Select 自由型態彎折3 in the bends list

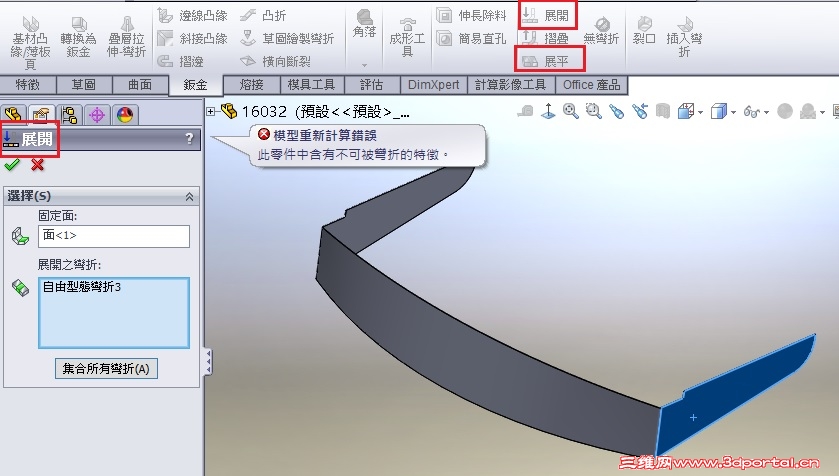(x=82, y=287)
